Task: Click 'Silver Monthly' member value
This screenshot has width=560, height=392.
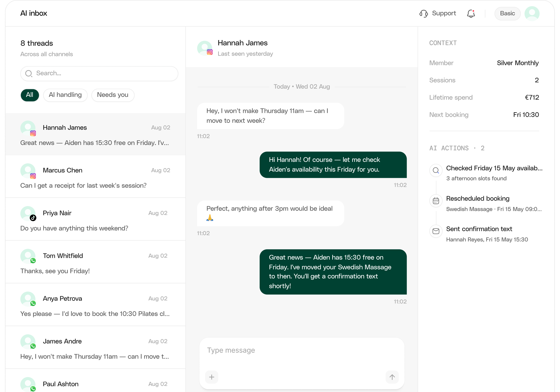Action: 517,63
